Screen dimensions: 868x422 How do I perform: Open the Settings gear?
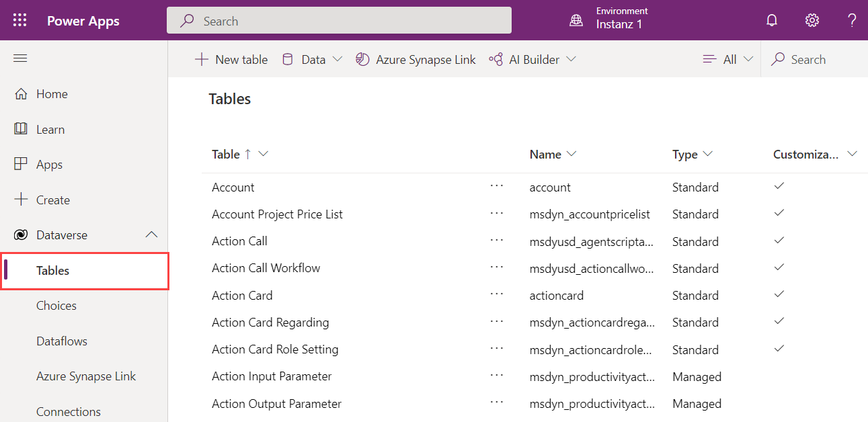coord(812,20)
